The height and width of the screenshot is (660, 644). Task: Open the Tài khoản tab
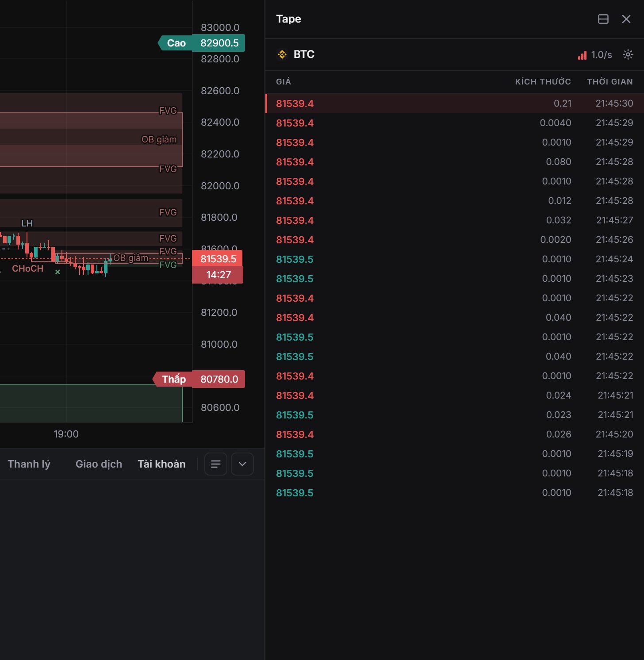pos(161,464)
